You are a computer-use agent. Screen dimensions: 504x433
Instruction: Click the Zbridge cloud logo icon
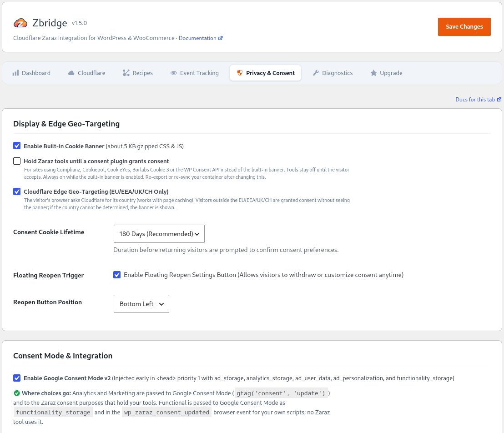20,23
